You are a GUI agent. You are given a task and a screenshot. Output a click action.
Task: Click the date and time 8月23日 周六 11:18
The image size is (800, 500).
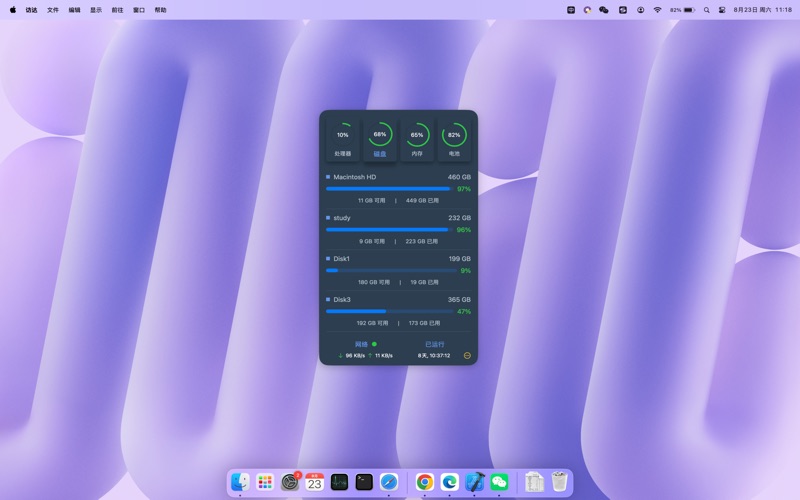coord(763,10)
